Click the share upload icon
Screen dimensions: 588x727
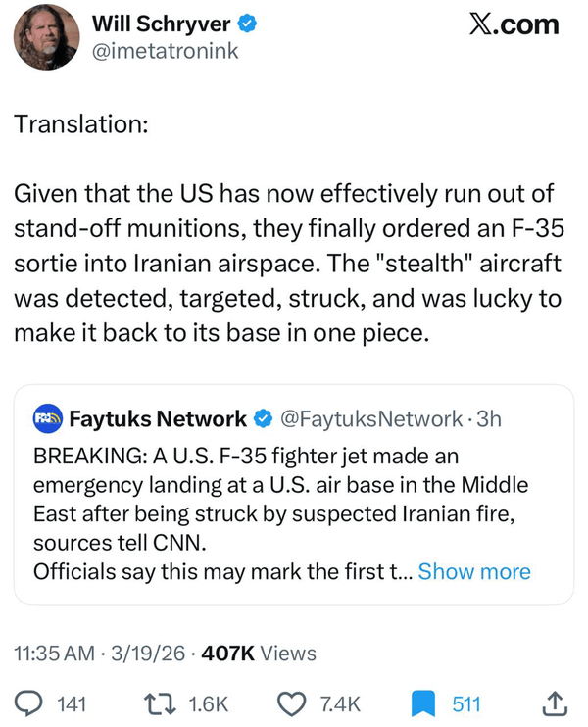(x=553, y=703)
